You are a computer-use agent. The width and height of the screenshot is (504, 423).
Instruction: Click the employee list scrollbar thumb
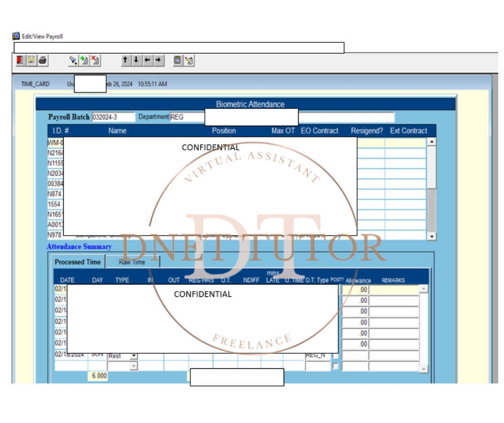[x=432, y=167]
